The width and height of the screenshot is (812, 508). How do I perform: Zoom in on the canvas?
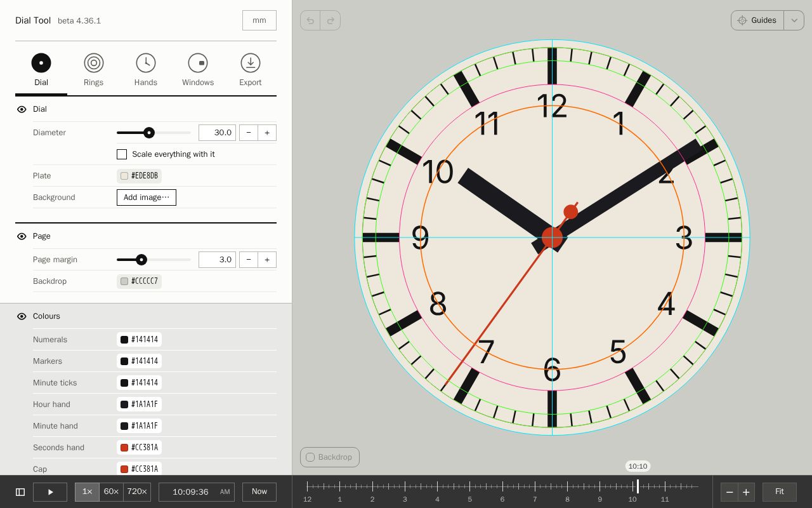pyautogui.click(x=747, y=492)
